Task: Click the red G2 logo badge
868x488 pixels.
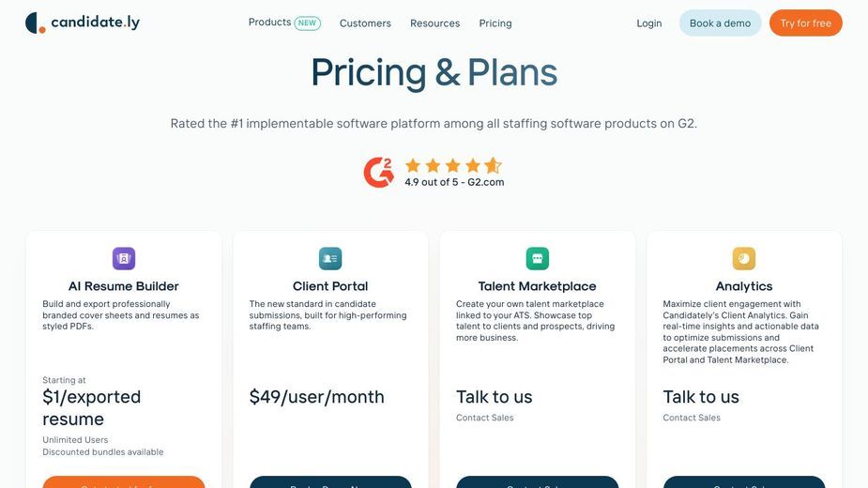Action: pyautogui.click(x=379, y=173)
